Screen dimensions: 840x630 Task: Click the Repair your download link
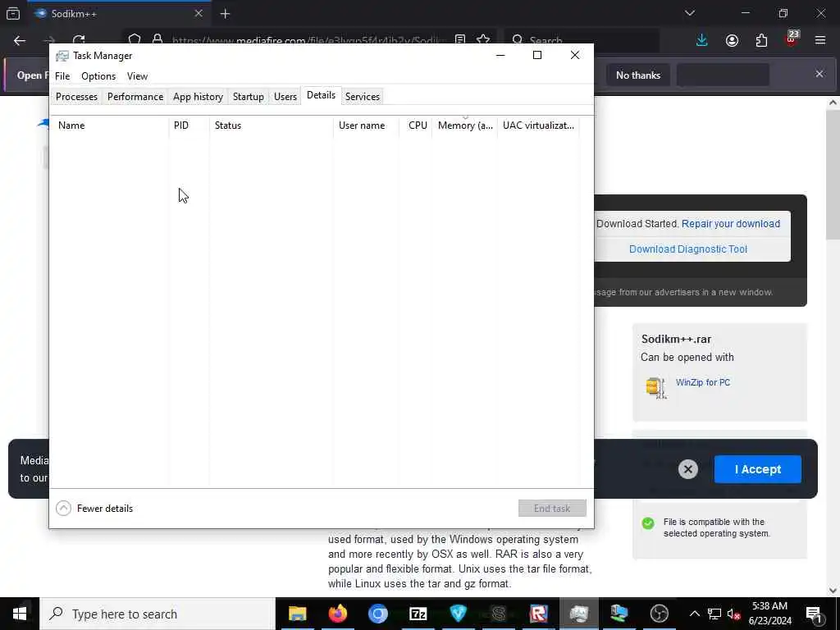coord(731,224)
